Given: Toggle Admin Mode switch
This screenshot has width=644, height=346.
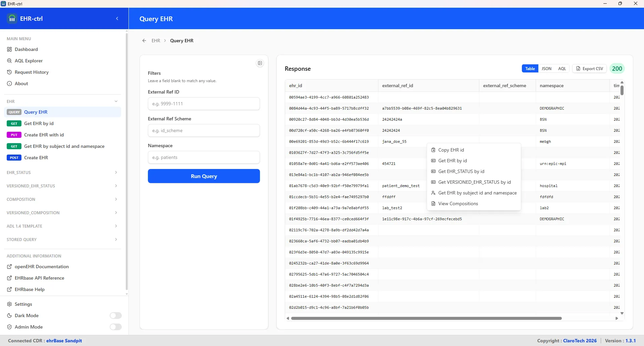Looking at the screenshot, I should tap(116, 327).
